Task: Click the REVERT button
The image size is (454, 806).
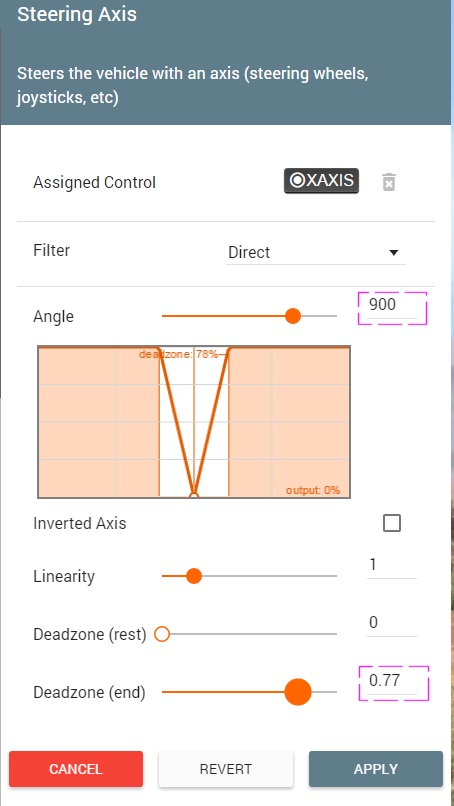Action: point(226,769)
